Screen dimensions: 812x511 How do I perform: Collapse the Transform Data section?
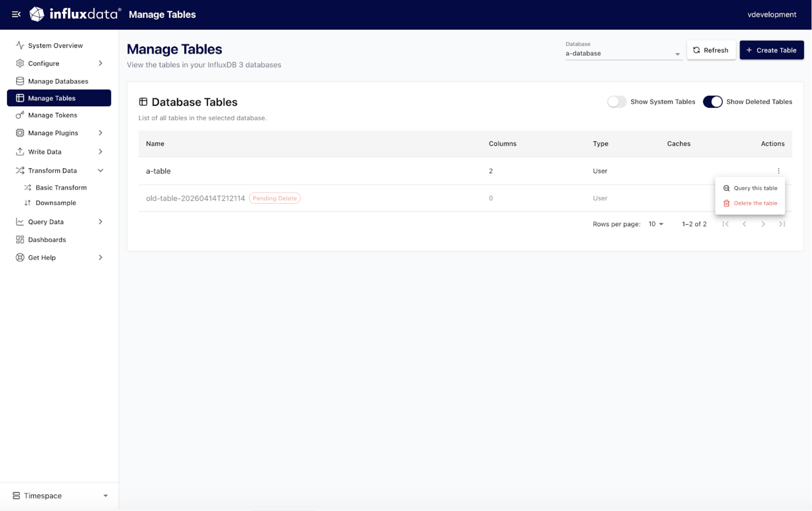101,170
